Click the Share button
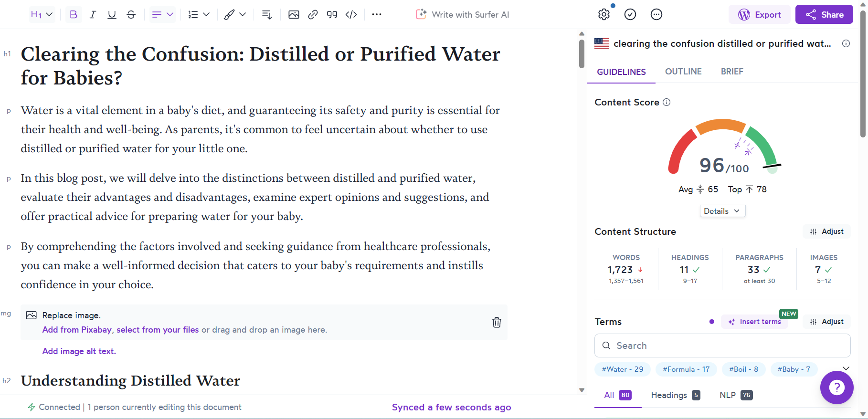The image size is (868, 419). pyautogui.click(x=824, y=15)
